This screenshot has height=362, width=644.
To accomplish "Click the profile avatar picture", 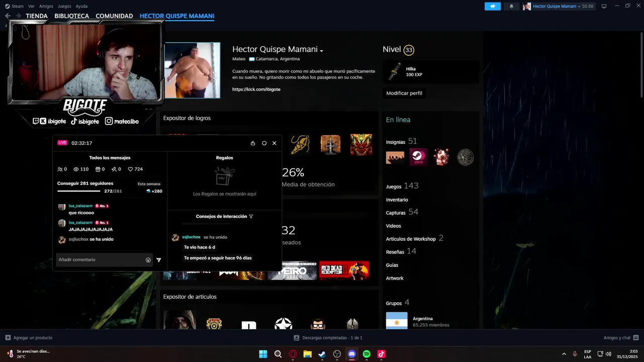I will (x=192, y=70).
